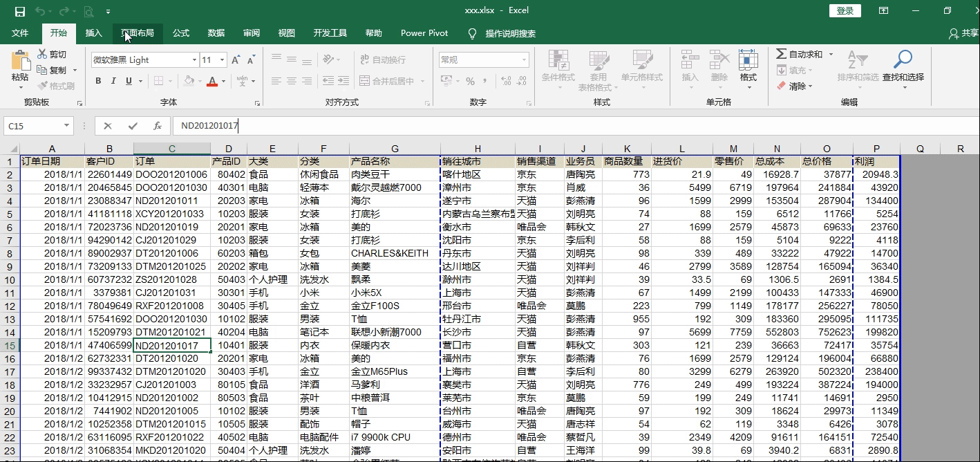Select column header G
Viewport: 980px width, 462px height.
pyautogui.click(x=395, y=149)
